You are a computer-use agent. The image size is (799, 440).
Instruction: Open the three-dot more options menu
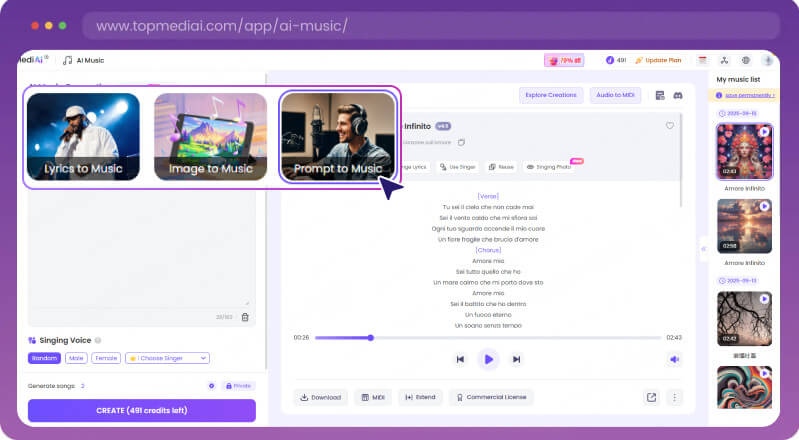click(x=674, y=397)
